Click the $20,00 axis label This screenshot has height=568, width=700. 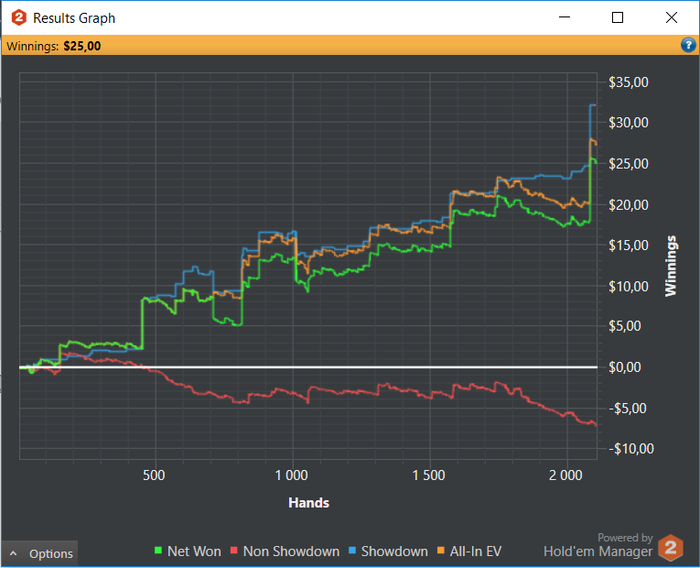pyautogui.click(x=628, y=205)
